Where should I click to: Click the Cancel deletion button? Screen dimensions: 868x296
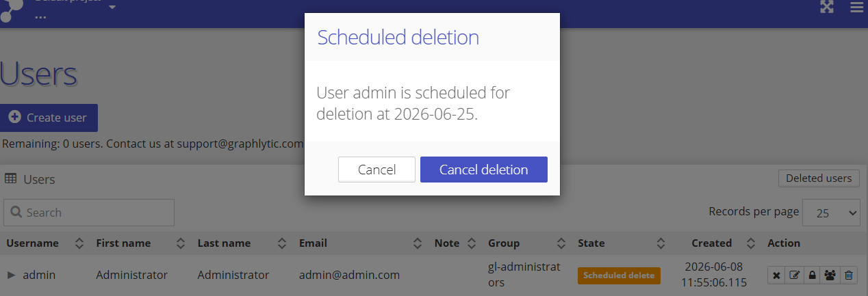tap(484, 170)
